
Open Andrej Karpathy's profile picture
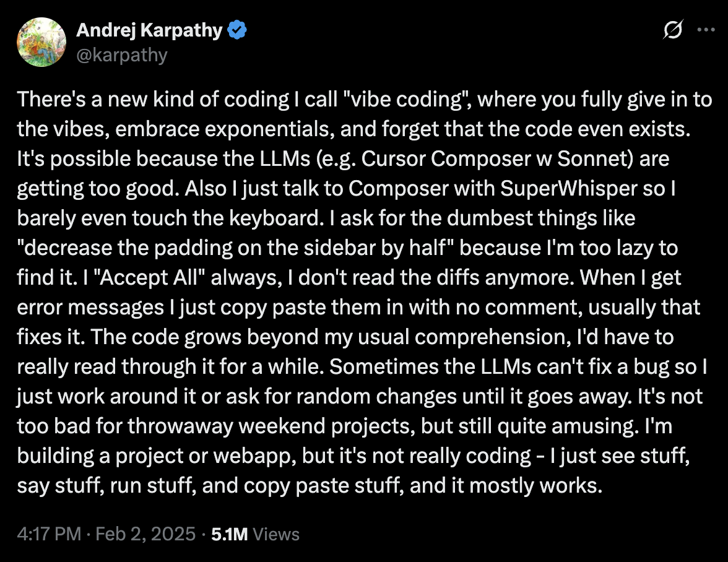coord(41,41)
